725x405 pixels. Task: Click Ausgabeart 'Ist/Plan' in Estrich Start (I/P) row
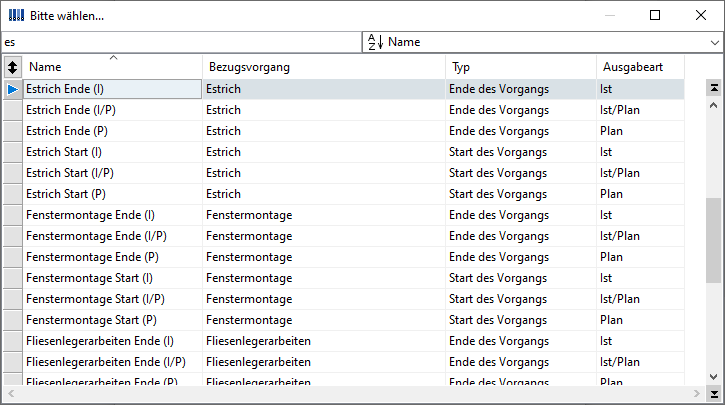(x=640, y=173)
